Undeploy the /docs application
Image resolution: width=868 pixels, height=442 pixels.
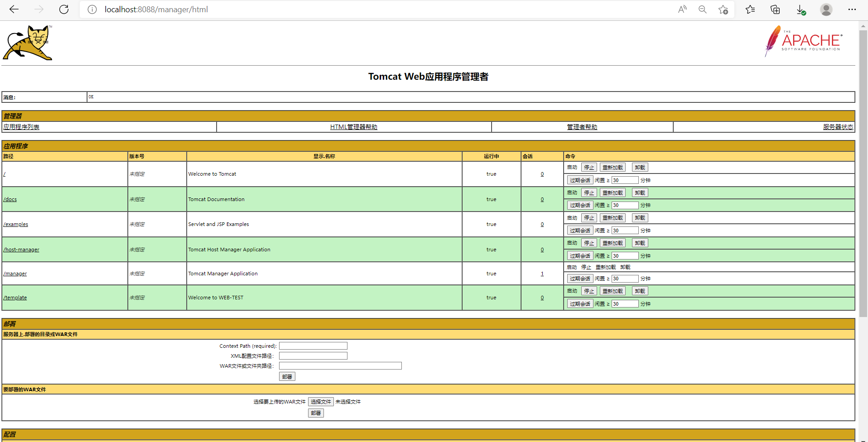640,193
